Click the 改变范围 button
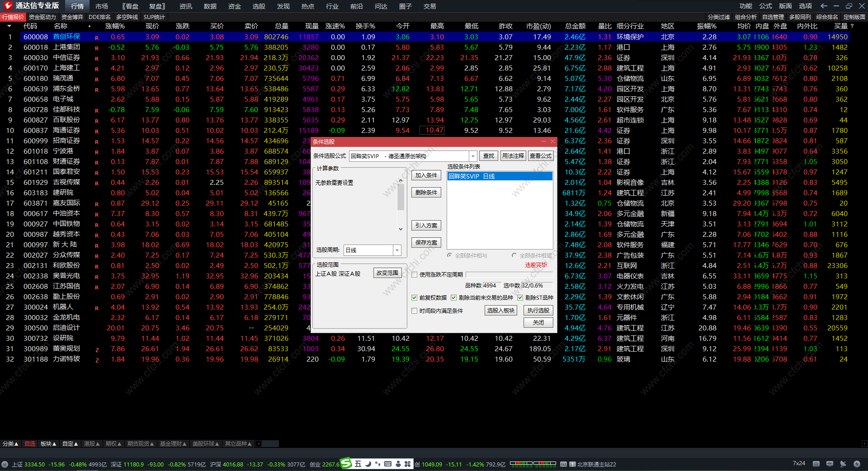Image resolution: width=868 pixels, height=471 pixels. pos(387,273)
